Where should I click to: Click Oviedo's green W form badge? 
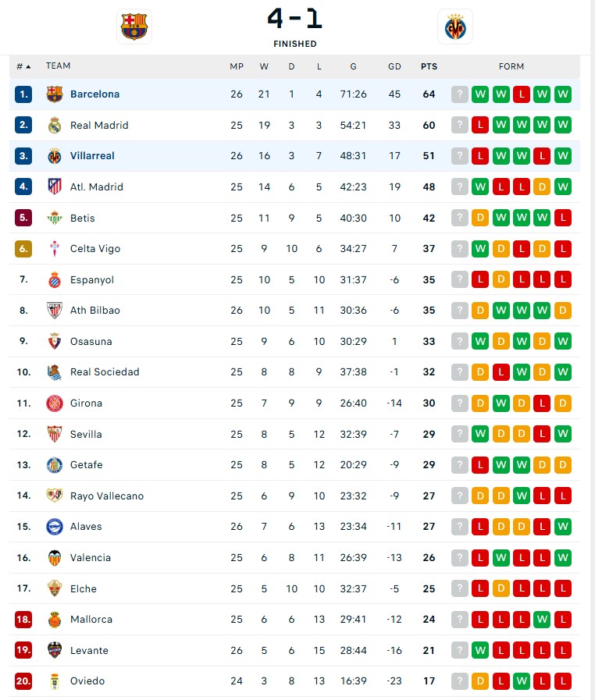tap(522, 681)
